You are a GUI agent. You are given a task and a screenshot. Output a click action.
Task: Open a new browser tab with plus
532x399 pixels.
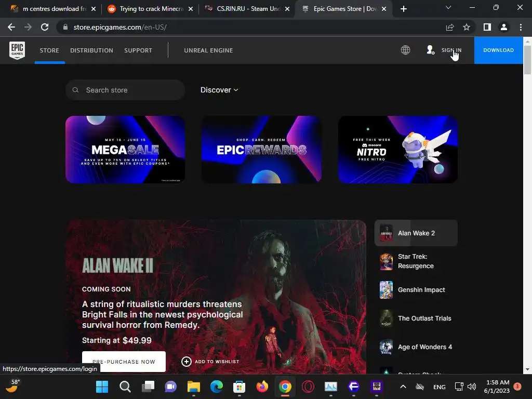point(403,9)
